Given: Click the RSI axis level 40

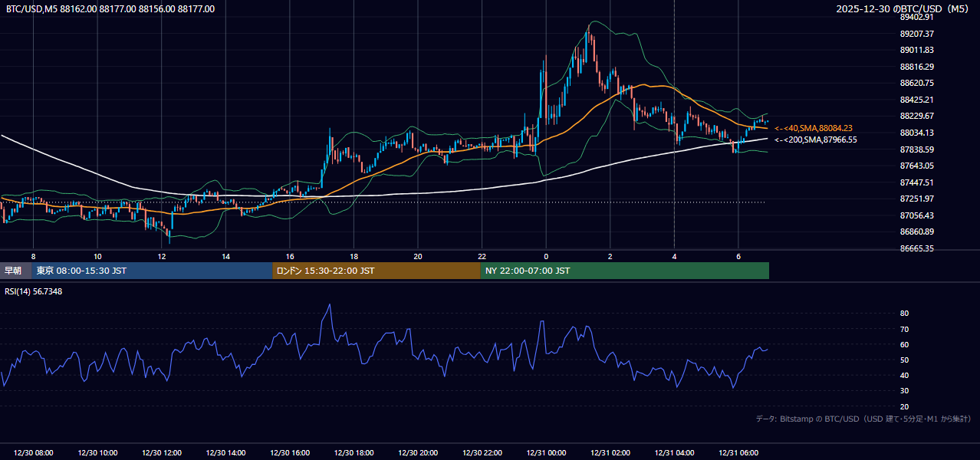Looking at the screenshot, I should pos(904,375).
